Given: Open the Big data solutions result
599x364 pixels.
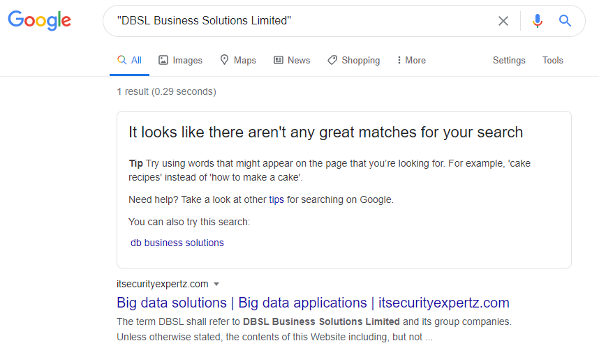Looking at the screenshot, I should (x=313, y=303).
